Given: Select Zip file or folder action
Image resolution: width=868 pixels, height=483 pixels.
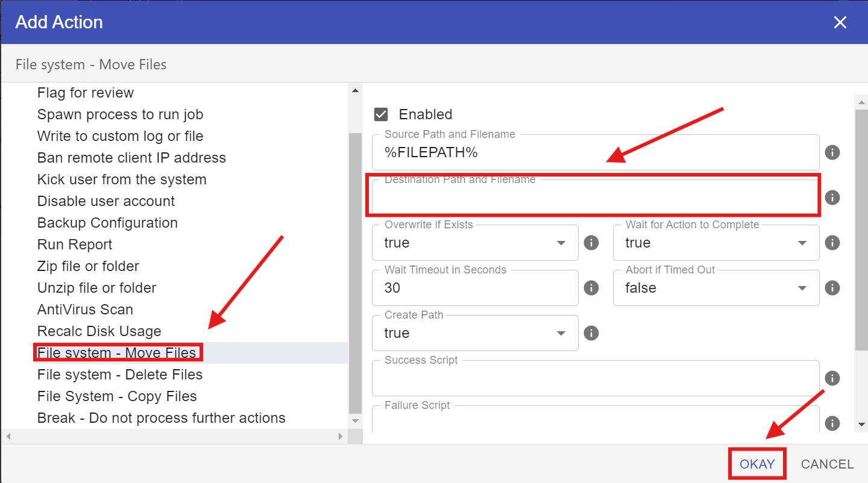Looking at the screenshot, I should 88,266.
